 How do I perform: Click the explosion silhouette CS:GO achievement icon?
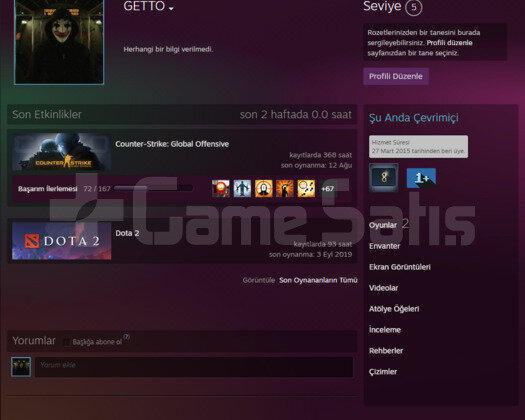click(x=285, y=188)
